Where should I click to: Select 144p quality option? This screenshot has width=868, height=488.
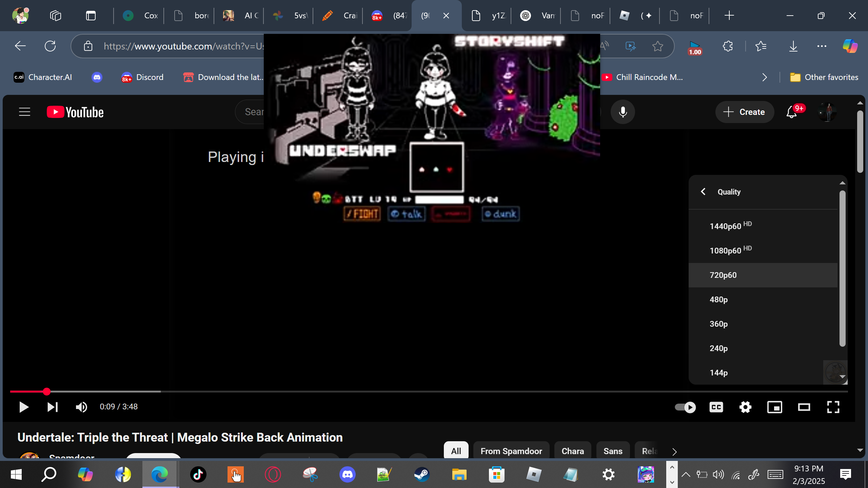click(x=763, y=372)
